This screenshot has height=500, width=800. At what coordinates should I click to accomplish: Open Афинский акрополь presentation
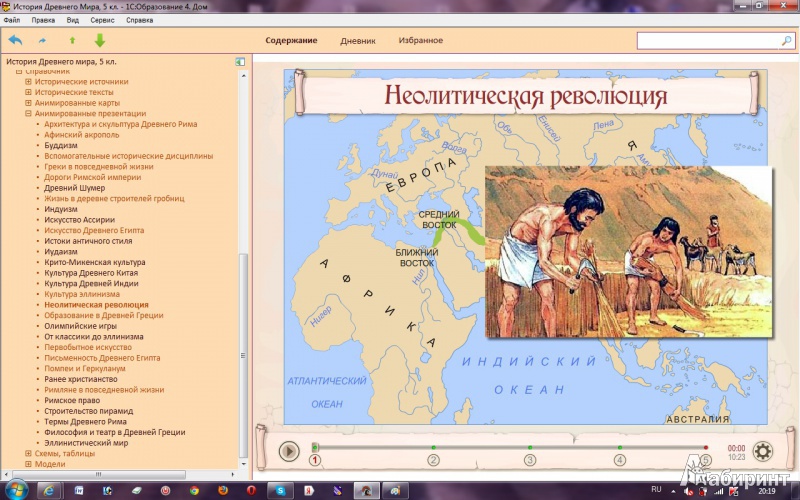pos(82,135)
